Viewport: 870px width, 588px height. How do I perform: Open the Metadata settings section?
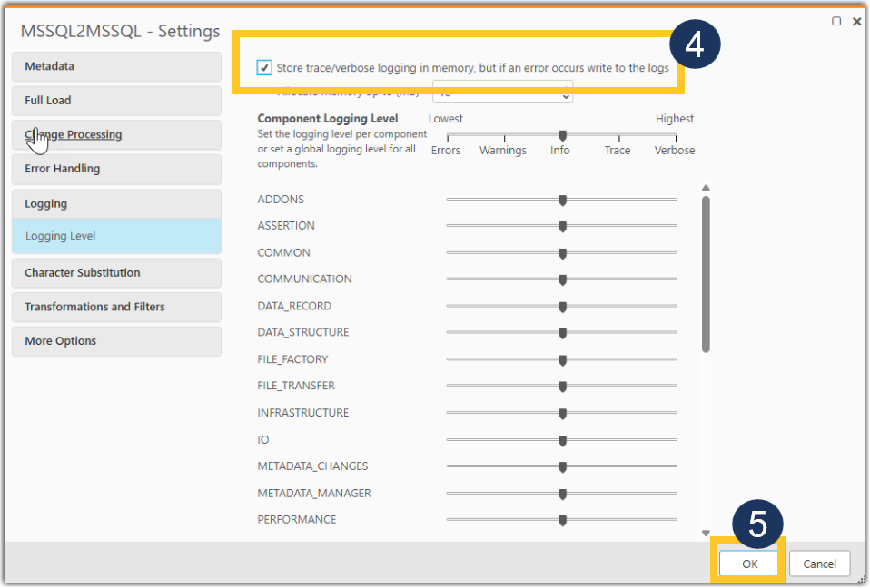(x=115, y=65)
